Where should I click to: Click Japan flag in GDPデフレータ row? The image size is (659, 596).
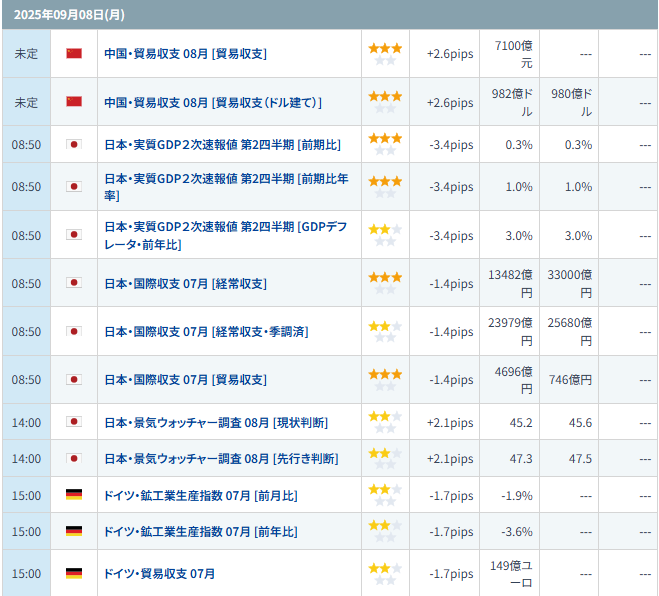click(x=74, y=235)
